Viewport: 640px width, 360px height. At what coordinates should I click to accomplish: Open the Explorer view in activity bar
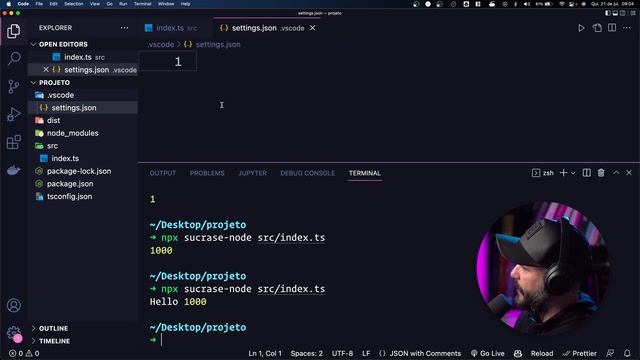13,31
